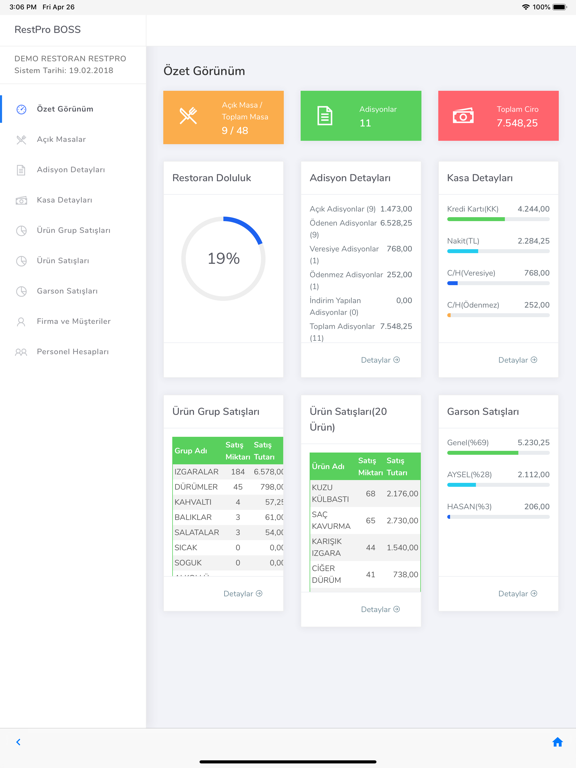The height and width of the screenshot is (768, 576).
Task: Click Toplam Adisyonlar 7.548,25 line
Action: pos(361,332)
